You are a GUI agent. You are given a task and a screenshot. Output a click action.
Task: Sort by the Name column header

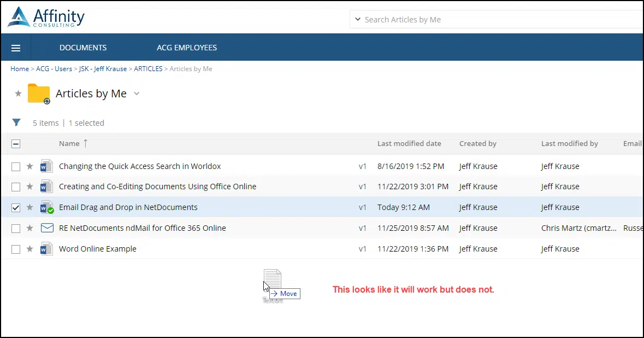point(69,143)
